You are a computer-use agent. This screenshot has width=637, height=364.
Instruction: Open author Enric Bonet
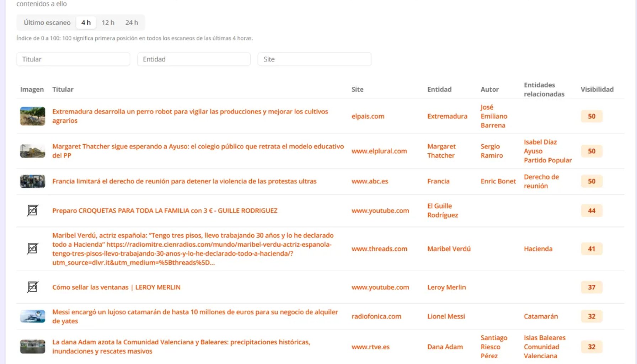(498, 181)
